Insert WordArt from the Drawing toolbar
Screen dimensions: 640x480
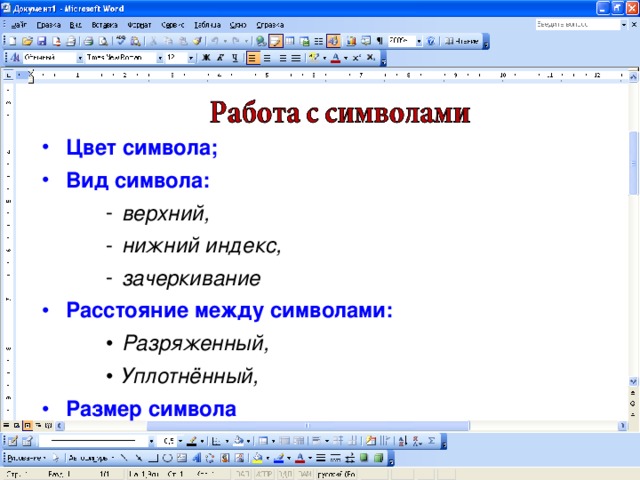197,458
